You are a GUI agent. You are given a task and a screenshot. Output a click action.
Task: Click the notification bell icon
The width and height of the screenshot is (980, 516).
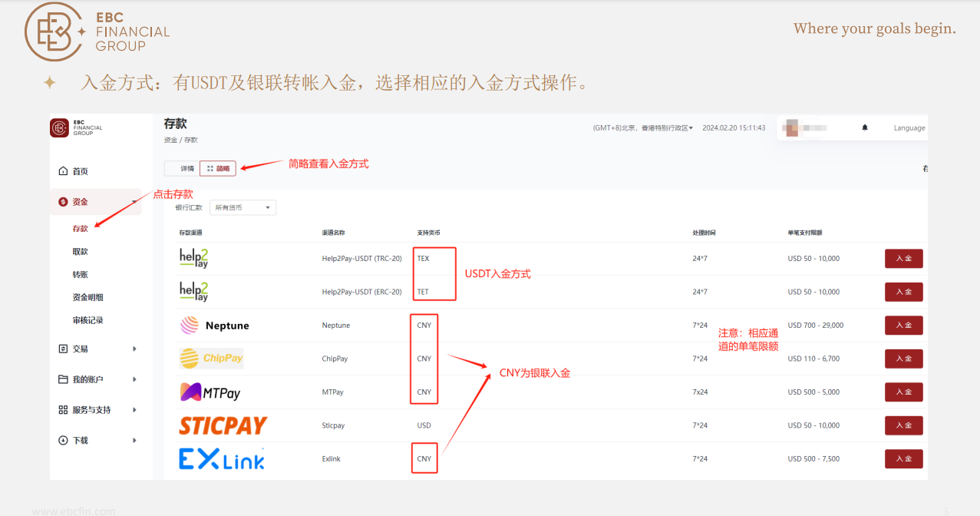(865, 127)
